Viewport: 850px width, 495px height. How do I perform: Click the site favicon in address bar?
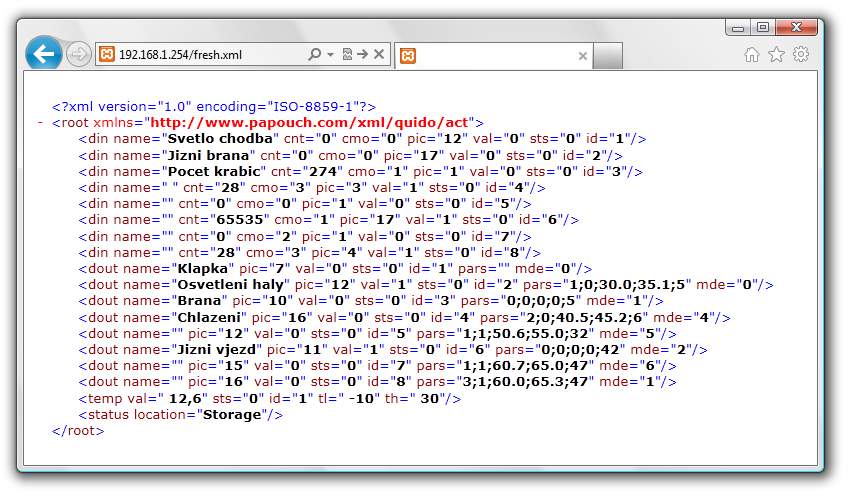(x=107, y=54)
